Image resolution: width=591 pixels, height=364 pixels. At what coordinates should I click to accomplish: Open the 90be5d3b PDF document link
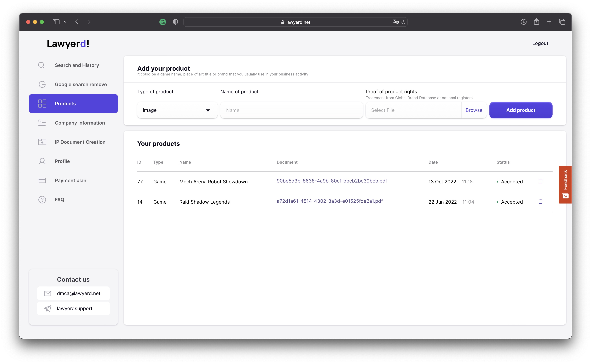[332, 181]
